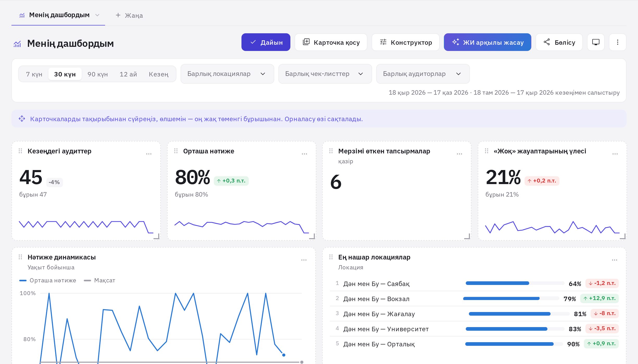
Task: Open options menu of Ең нашар локациялар card
Action: (x=615, y=260)
